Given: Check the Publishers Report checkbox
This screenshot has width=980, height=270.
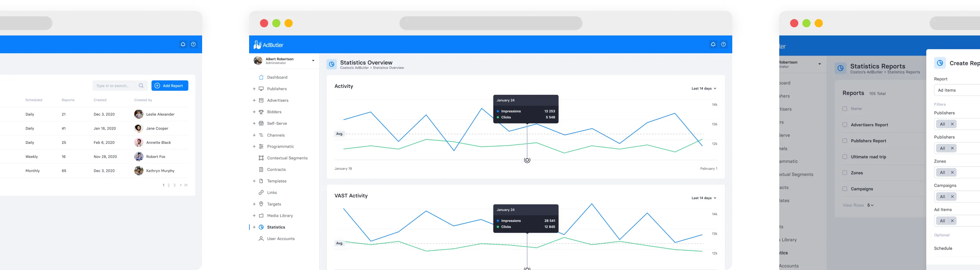Looking at the screenshot, I should [845, 141].
